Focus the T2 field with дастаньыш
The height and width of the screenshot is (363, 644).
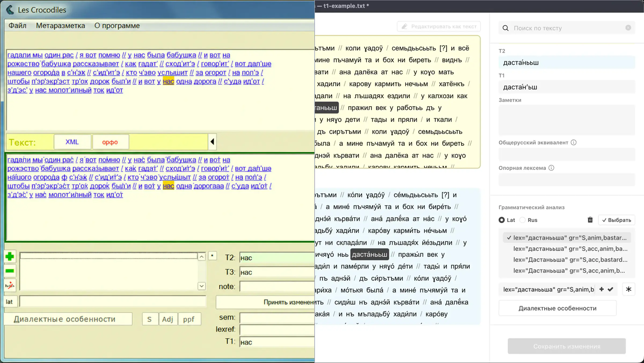click(x=567, y=63)
